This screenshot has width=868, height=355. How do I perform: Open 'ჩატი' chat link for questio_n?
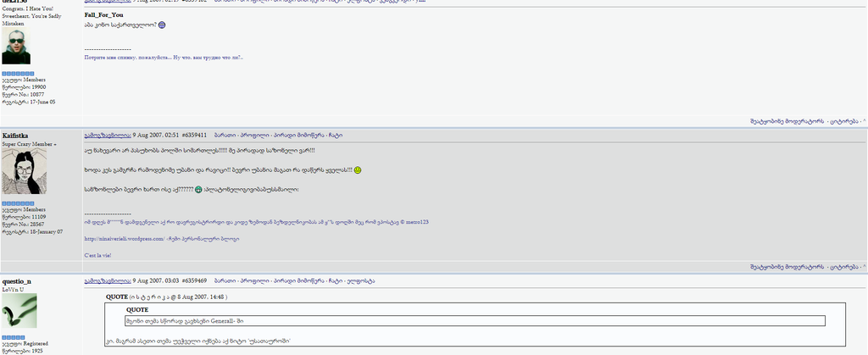tap(335, 281)
